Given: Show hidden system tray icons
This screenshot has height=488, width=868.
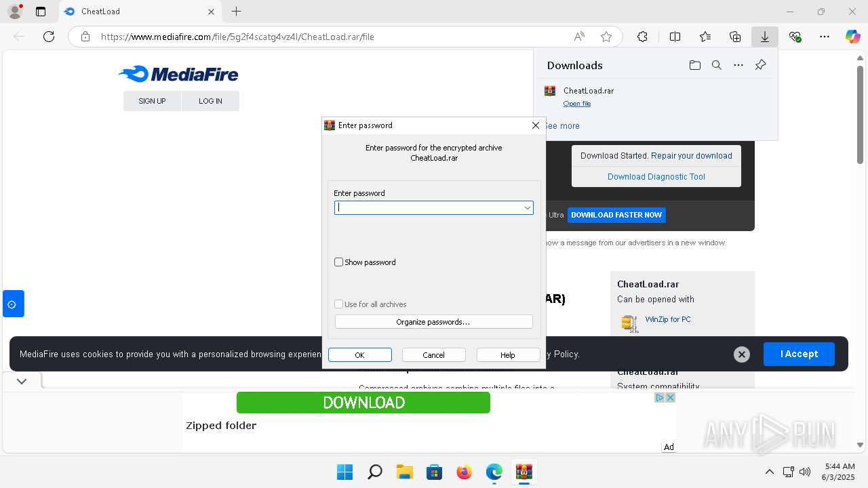Looking at the screenshot, I should point(769,472).
